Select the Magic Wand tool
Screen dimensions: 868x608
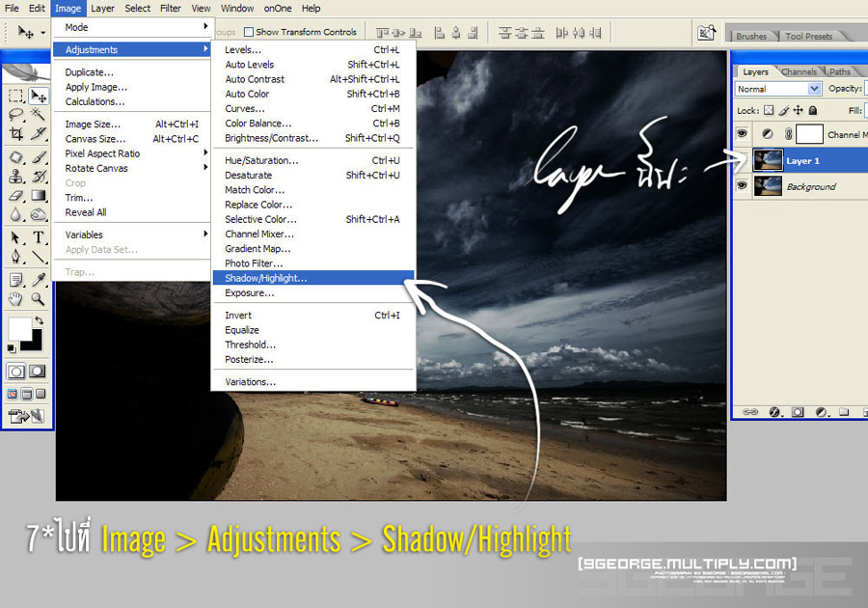[x=39, y=115]
